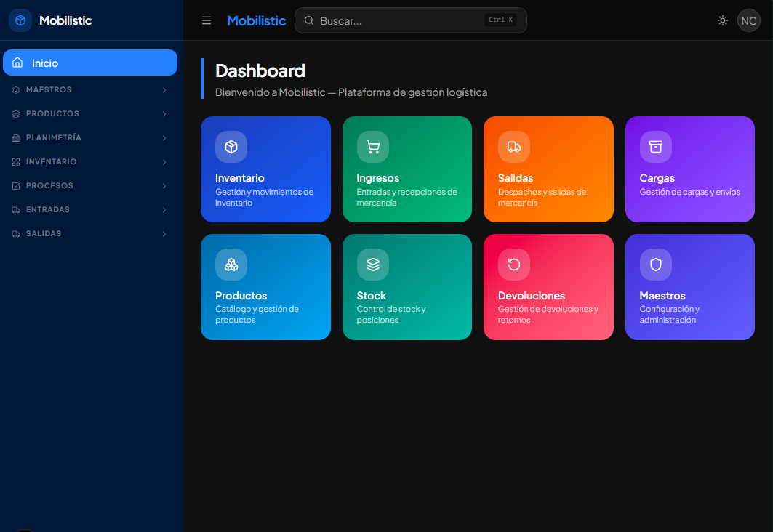
Task: Expand ENTRADAS with its chevron arrow
Action: pyautogui.click(x=164, y=210)
